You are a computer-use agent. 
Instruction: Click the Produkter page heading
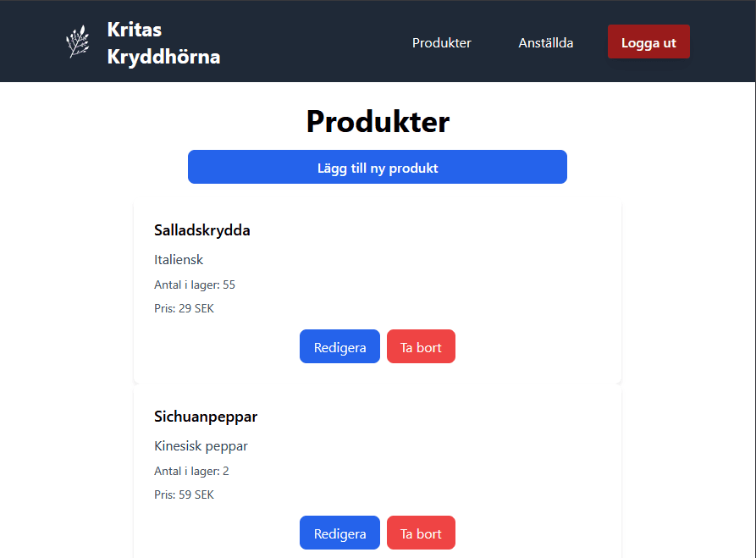point(378,122)
